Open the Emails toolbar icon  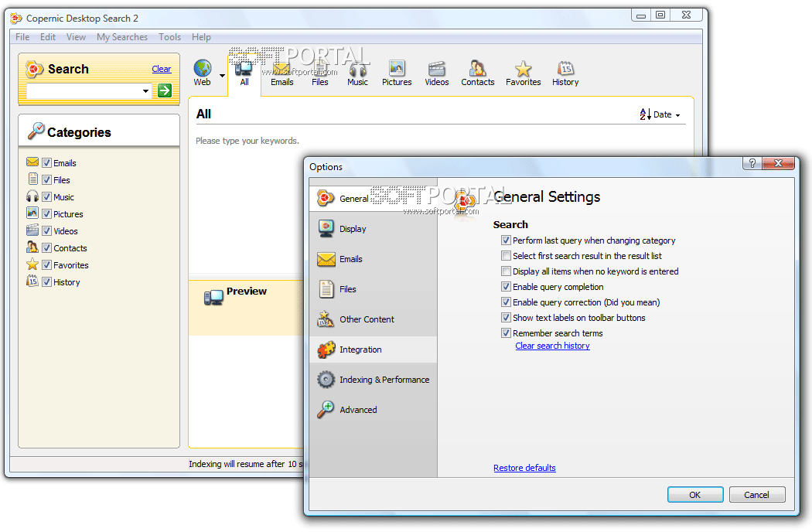tap(281, 68)
